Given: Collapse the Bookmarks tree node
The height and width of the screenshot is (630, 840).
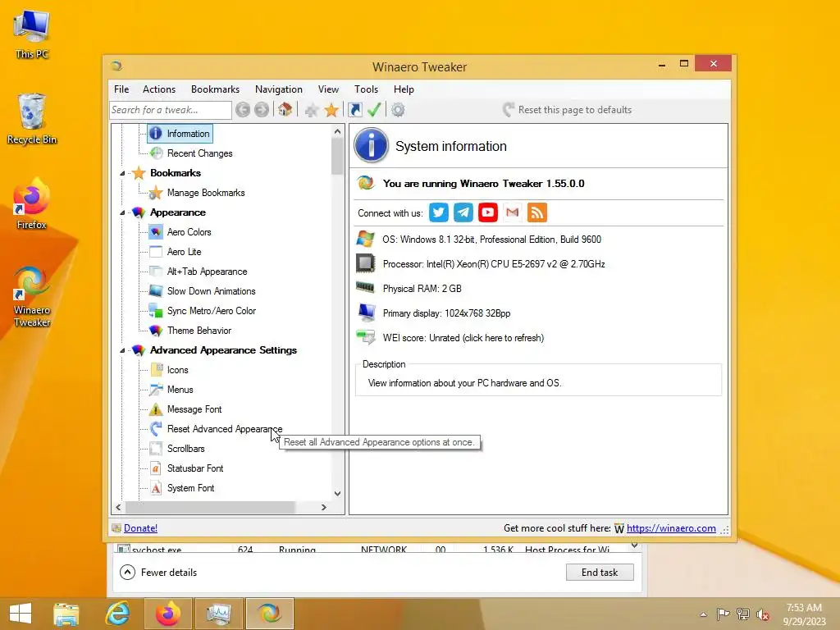Looking at the screenshot, I should click(x=122, y=173).
